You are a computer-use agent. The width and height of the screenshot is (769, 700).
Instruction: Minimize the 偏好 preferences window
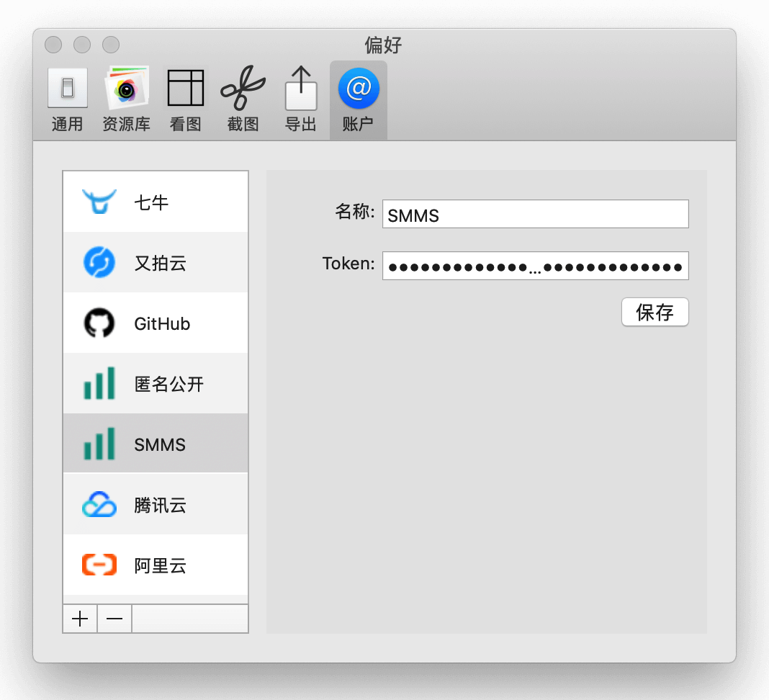click(82, 45)
